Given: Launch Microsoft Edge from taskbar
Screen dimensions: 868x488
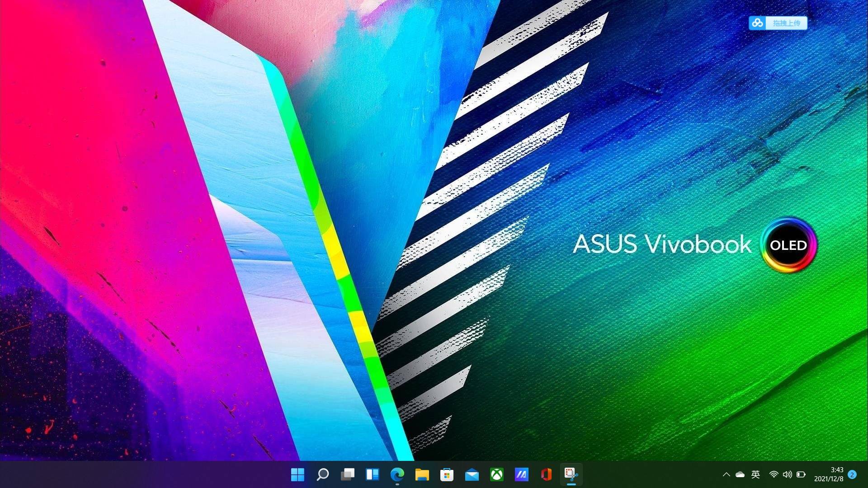Looking at the screenshot, I should [397, 474].
